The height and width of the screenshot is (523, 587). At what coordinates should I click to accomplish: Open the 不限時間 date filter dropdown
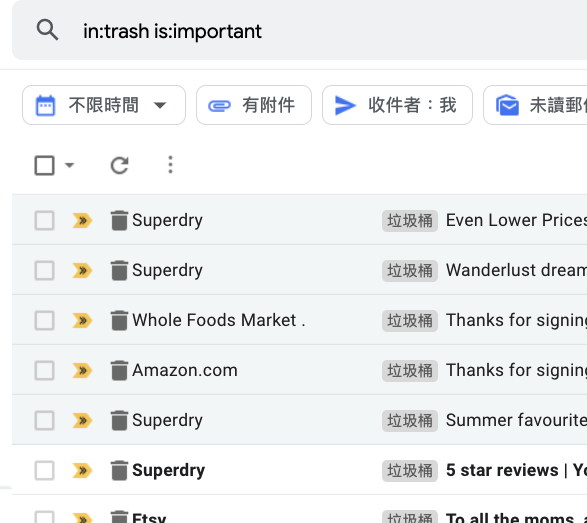click(104, 105)
